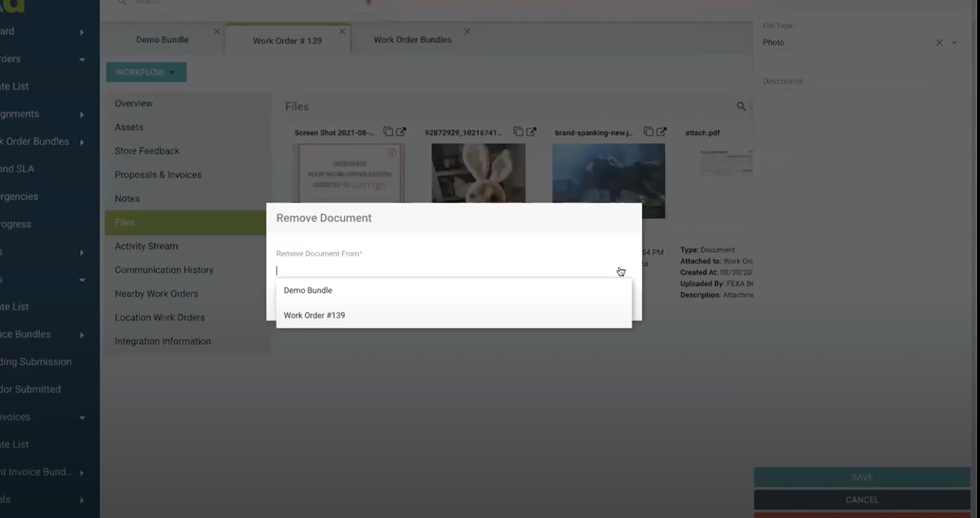Open Screen Shot file in new window
This screenshot has height=518, width=980.
(x=401, y=132)
